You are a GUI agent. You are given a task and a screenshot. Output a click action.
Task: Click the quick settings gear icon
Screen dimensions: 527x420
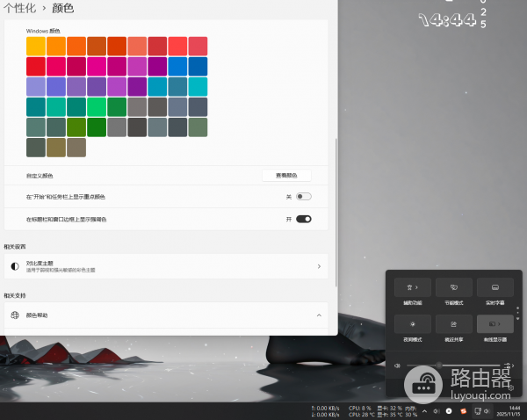(x=510, y=386)
